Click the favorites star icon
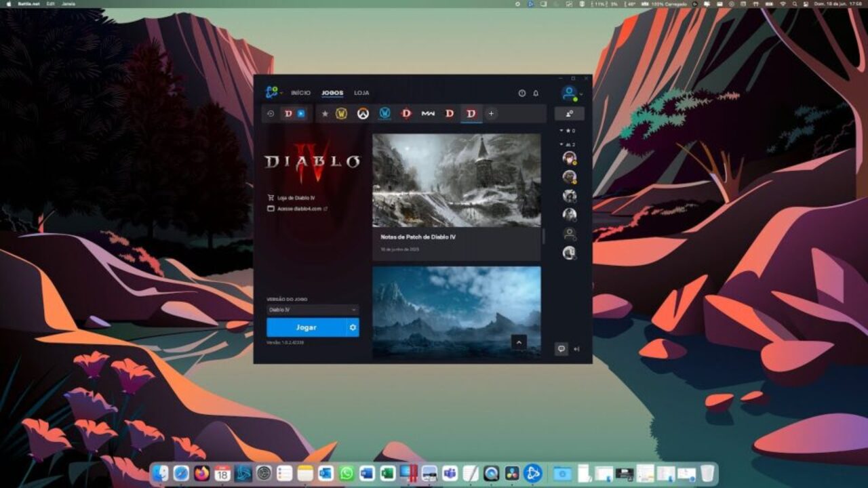The image size is (868, 488). [325, 113]
